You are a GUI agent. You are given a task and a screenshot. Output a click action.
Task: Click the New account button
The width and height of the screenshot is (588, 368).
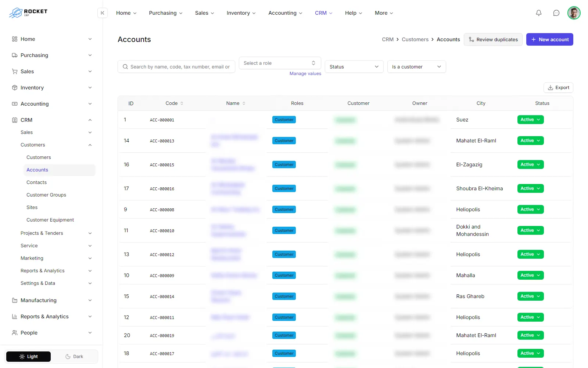[x=550, y=39]
